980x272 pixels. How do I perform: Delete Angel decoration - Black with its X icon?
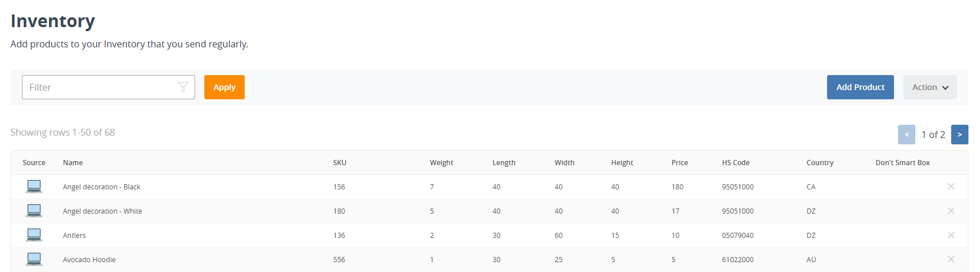951,187
